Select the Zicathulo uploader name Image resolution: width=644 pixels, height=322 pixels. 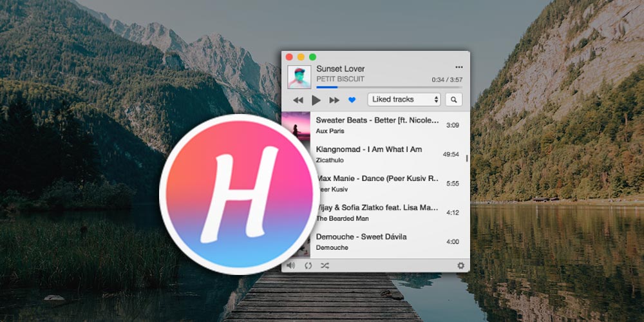pos(330,160)
